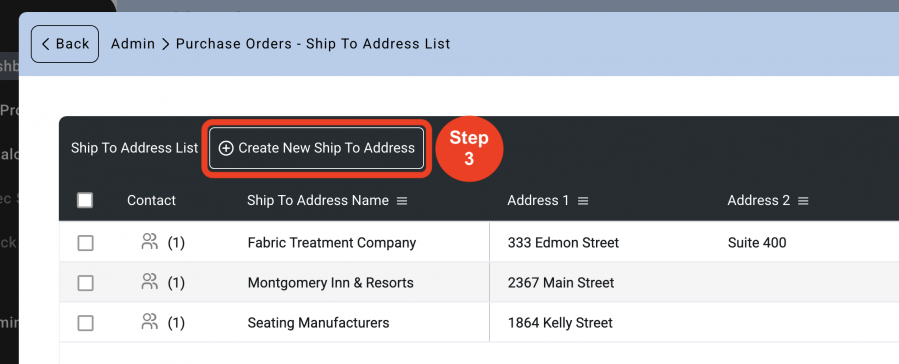Click the chevron icon on Back button
The image size is (899, 364).
pyautogui.click(x=46, y=44)
